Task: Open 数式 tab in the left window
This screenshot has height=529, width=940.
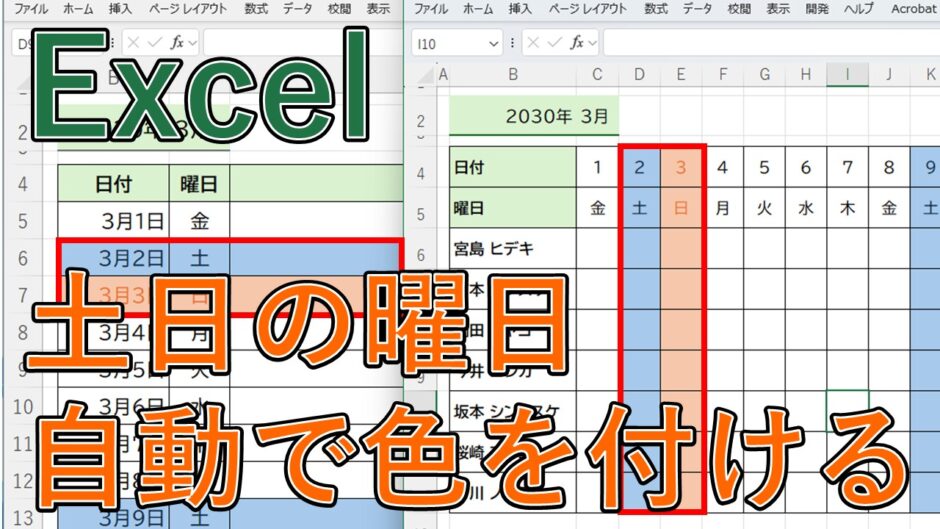Action: tap(257, 9)
